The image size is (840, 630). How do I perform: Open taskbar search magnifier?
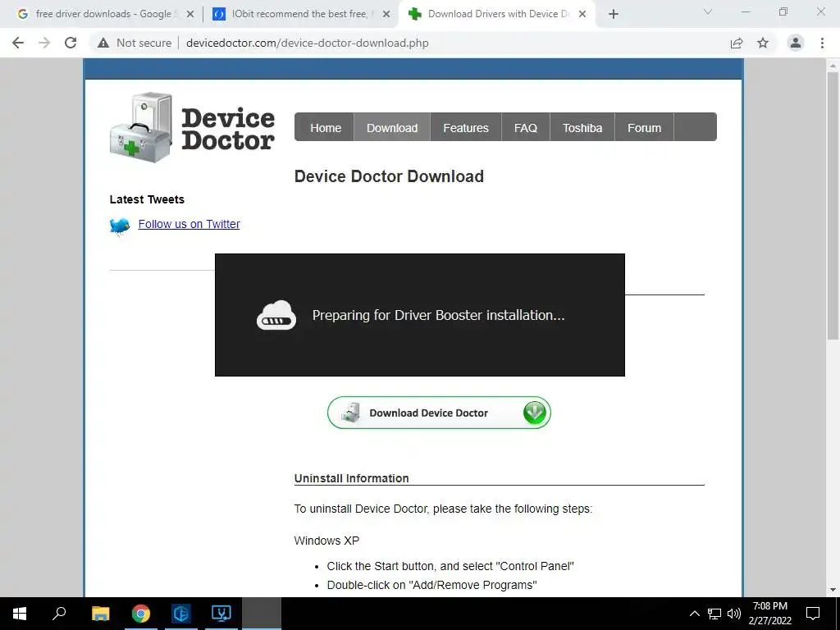pyautogui.click(x=59, y=614)
